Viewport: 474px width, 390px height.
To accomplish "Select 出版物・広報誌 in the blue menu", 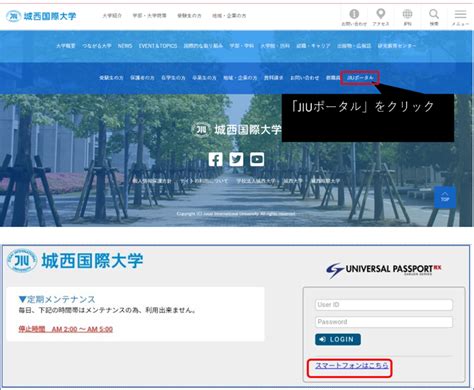I will (x=354, y=46).
